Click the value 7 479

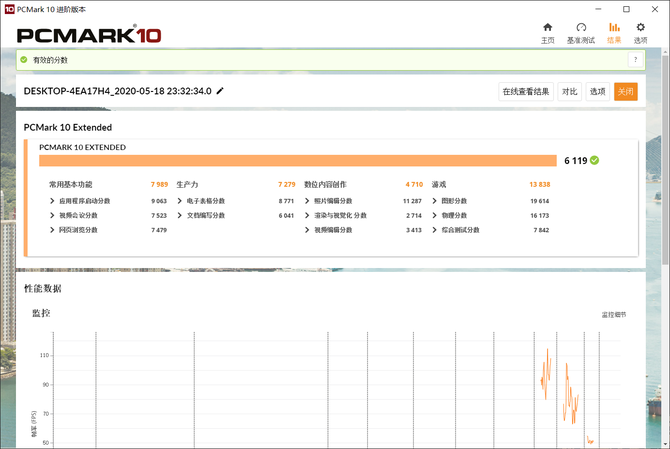pos(159,230)
